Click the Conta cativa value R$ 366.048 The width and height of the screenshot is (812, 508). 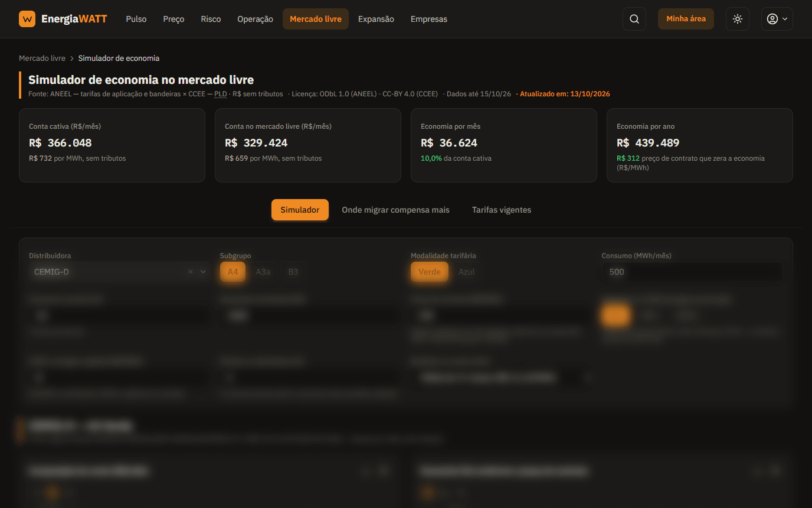60,143
